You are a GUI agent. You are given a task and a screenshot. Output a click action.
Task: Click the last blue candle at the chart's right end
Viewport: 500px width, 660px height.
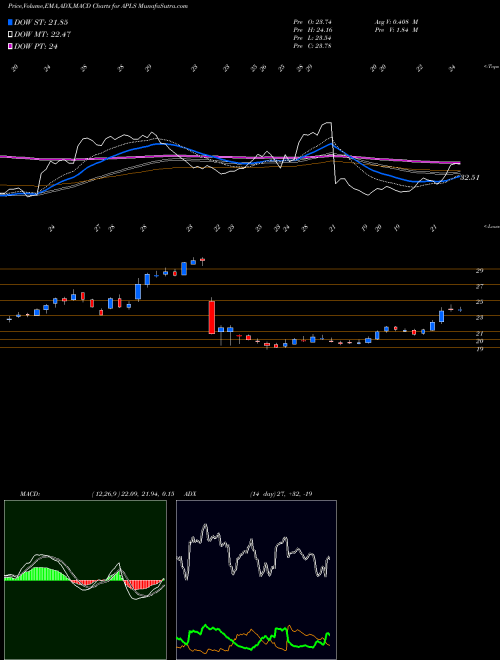tap(460, 310)
